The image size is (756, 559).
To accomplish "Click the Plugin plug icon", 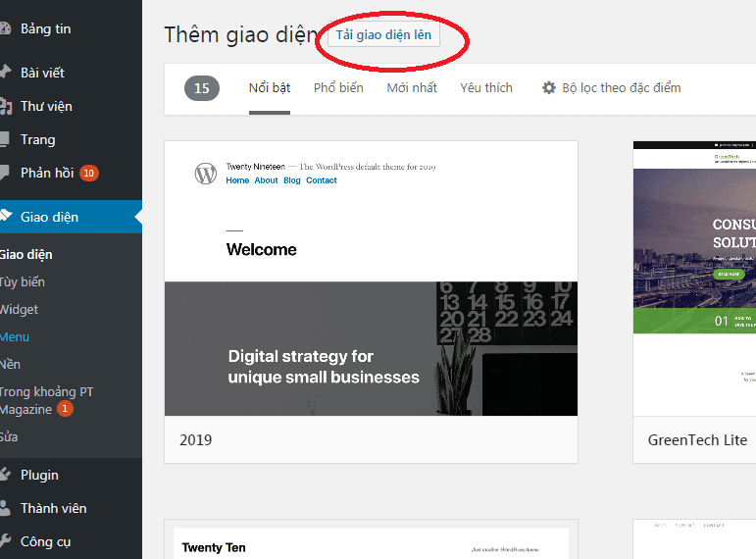I will [5, 474].
